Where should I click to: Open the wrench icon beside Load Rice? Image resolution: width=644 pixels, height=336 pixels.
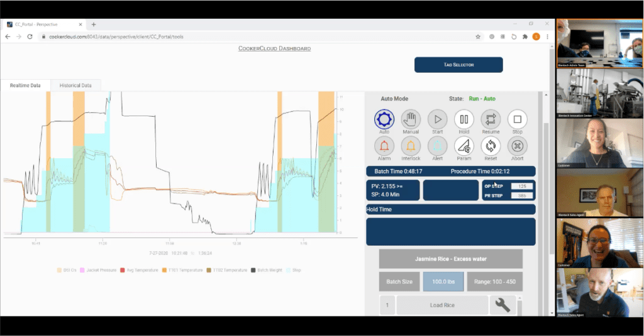click(502, 305)
